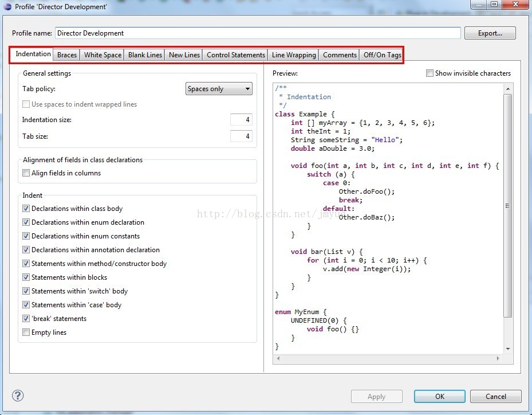Enable Empty lines indent option

[26, 332]
